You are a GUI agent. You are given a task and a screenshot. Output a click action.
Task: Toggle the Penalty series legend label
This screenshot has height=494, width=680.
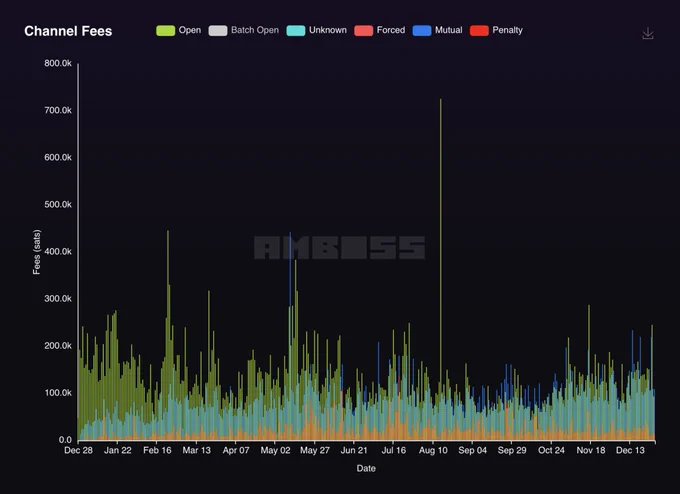pyautogui.click(x=507, y=30)
